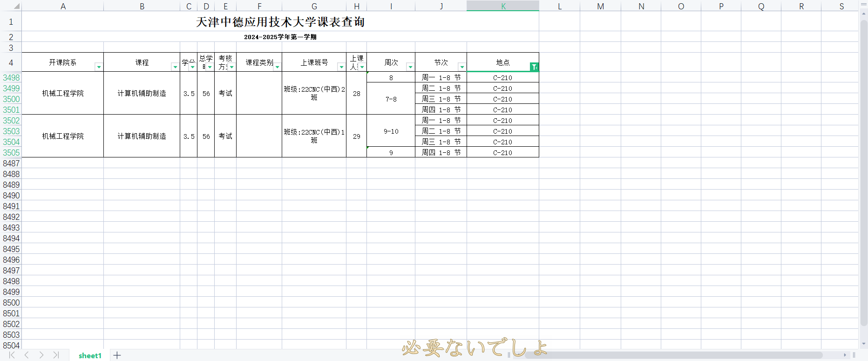The width and height of the screenshot is (868, 361).
Task: Add a new sheet with the plus icon
Action: point(117,355)
